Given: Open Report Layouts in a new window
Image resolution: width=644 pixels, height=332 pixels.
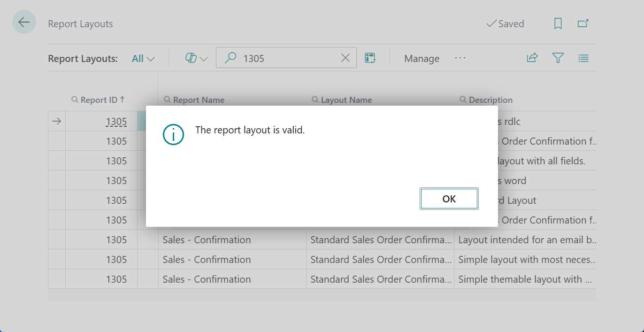Looking at the screenshot, I should tap(583, 22).
